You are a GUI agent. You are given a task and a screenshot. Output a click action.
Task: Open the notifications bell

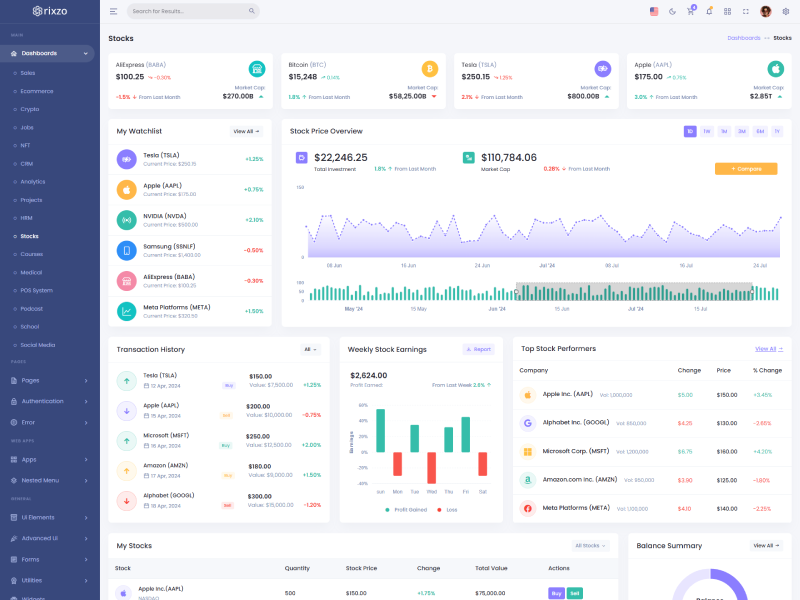(709, 11)
